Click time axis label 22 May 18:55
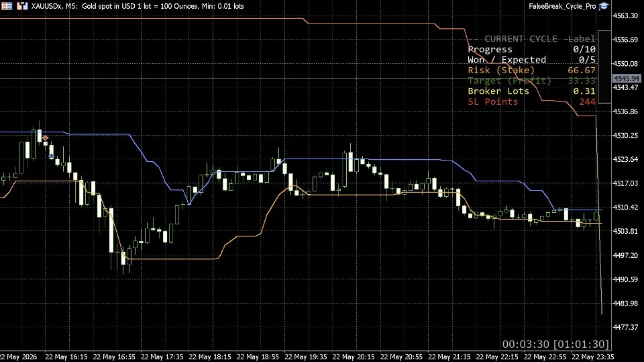The image size is (644, 362). tap(258, 357)
